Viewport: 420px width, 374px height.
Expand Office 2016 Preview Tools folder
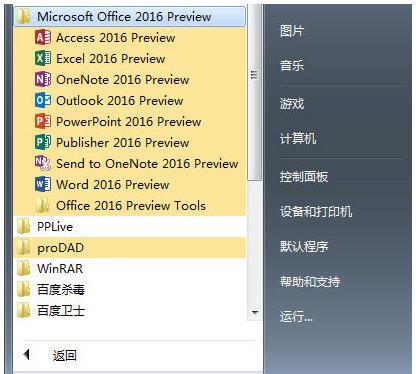click(130, 206)
